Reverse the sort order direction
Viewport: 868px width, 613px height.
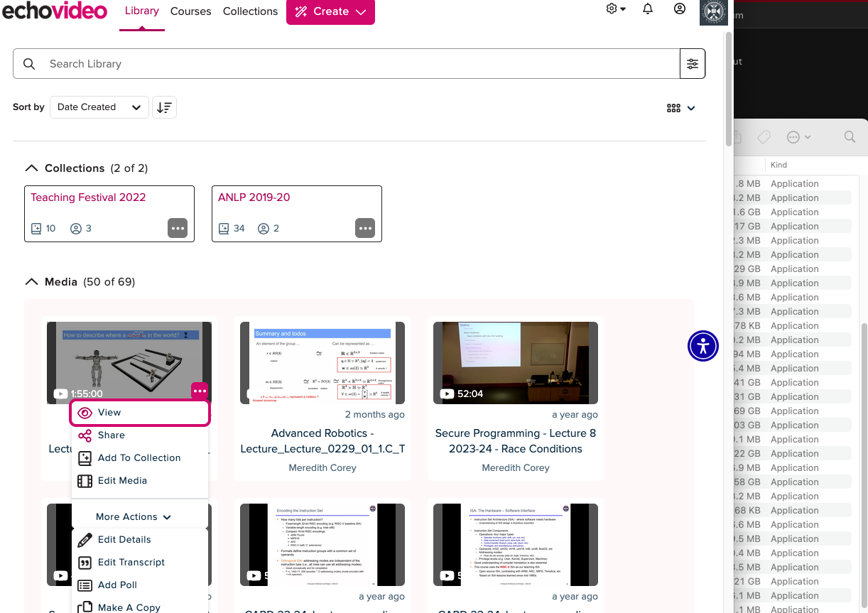click(x=164, y=107)
